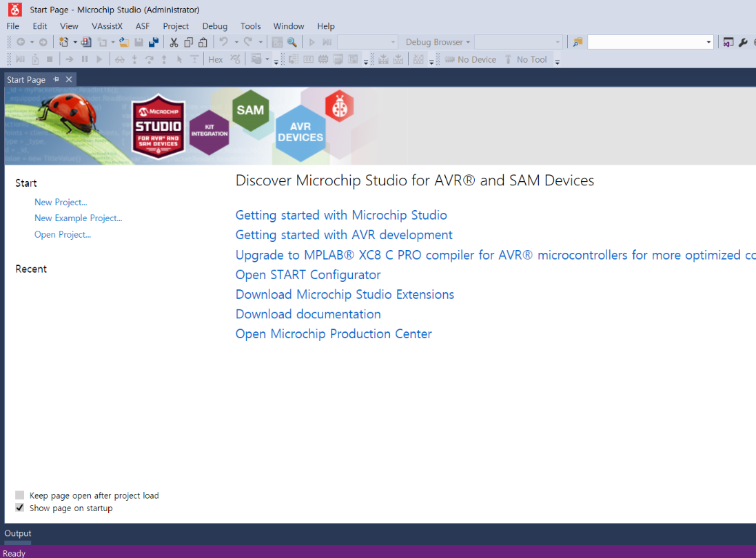Image resolution: width=756 pixels, height=558 pixels.
Task: Open the Output panel tab
Action: click(18, 533)
